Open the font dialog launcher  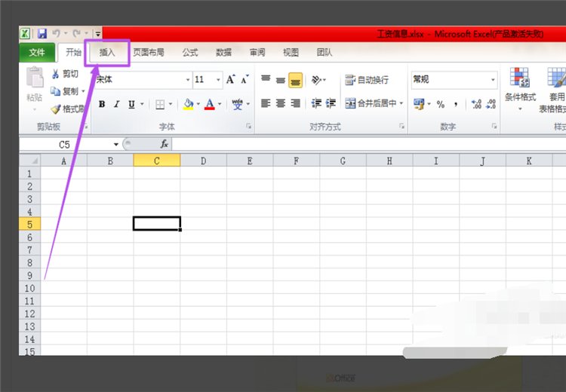pyautogui.click(x=249, y=126)
